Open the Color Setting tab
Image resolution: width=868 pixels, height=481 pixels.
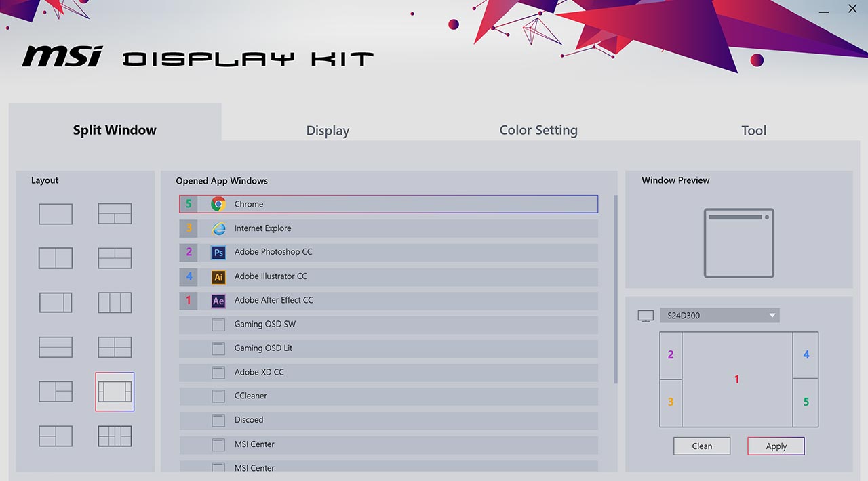pyautogui.click(x=538, y=130)
